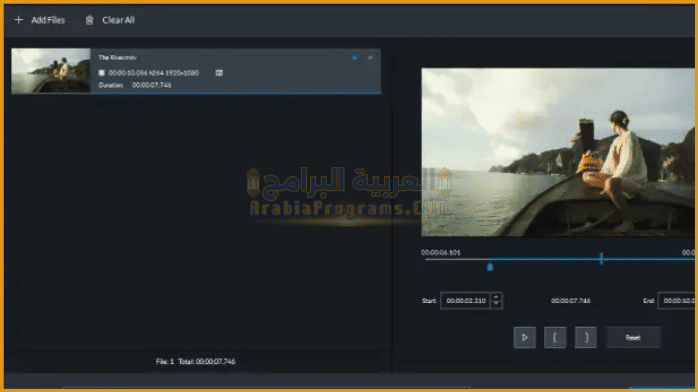Click the File: 1 Total status text
The height and width of the screenshot is (392, 698).
195,361
